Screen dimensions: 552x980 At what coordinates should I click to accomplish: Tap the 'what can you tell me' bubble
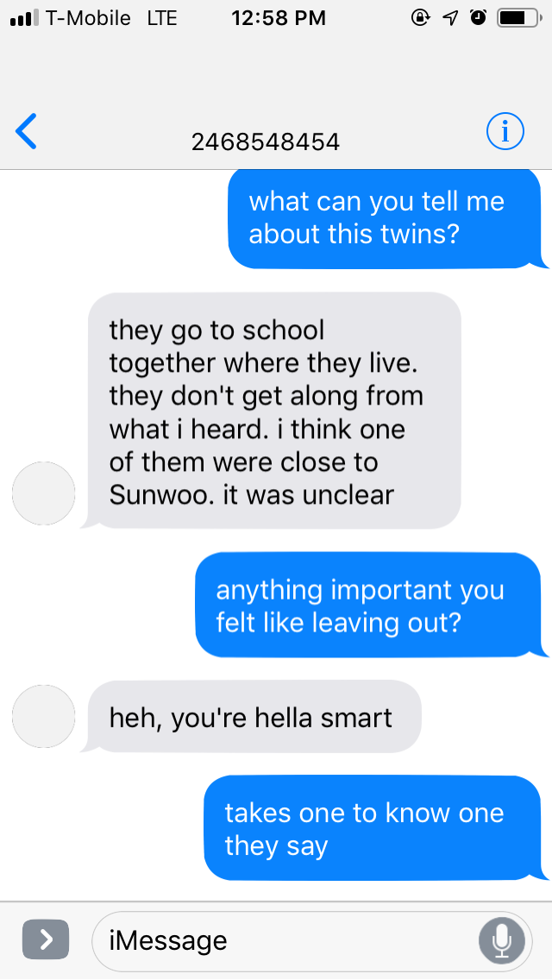tap(385, 219)
